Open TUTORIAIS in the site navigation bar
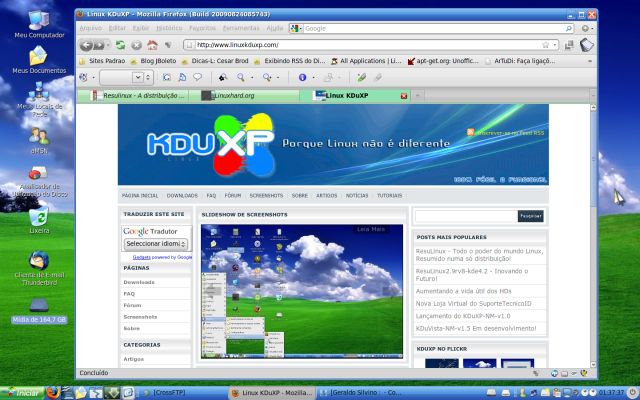The height and width of the screenshot is (400, 640). pos(389,196)
